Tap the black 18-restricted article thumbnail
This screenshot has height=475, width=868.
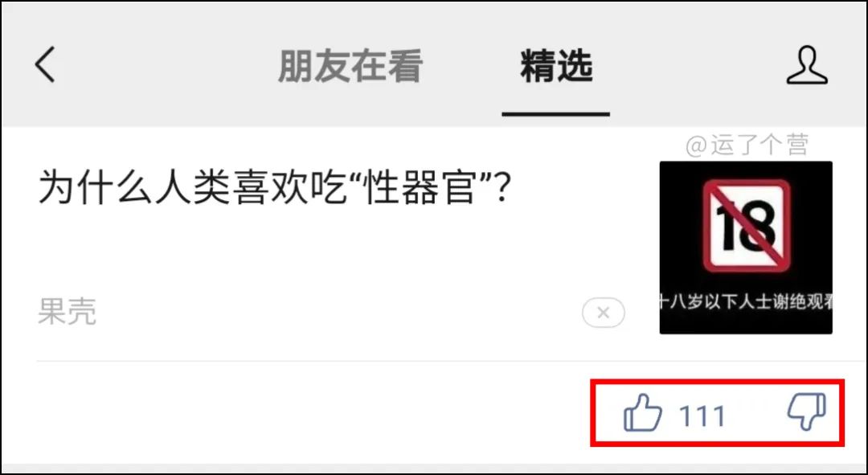pos(746,248)
